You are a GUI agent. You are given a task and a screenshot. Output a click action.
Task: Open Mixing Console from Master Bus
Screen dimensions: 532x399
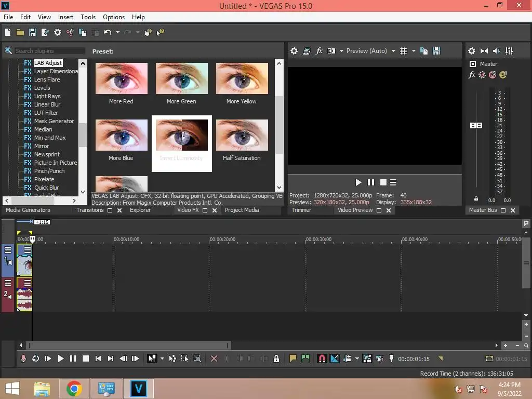509,51
